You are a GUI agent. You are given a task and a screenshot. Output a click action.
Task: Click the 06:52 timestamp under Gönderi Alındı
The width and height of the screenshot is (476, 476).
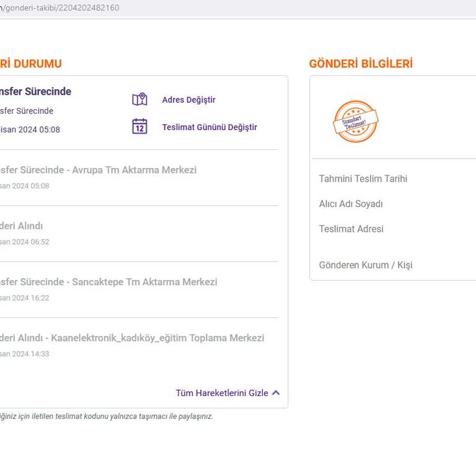[25, 242]
